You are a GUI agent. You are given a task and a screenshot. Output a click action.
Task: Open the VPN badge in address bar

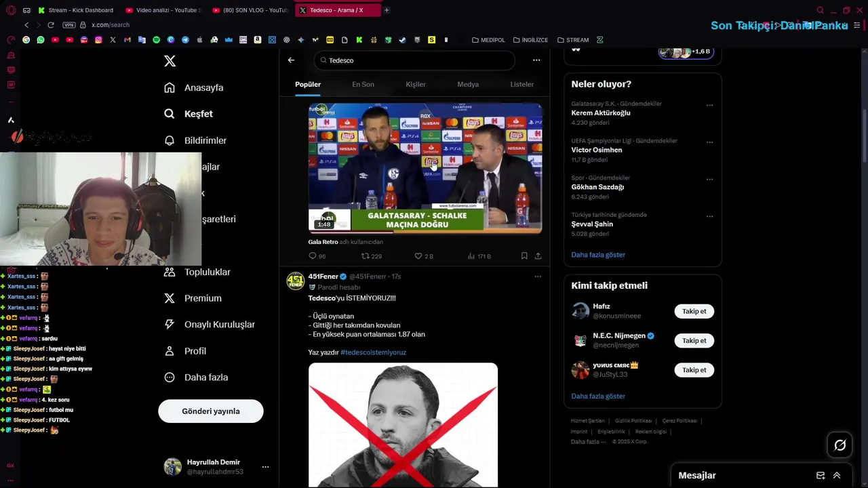click(68, 25)
